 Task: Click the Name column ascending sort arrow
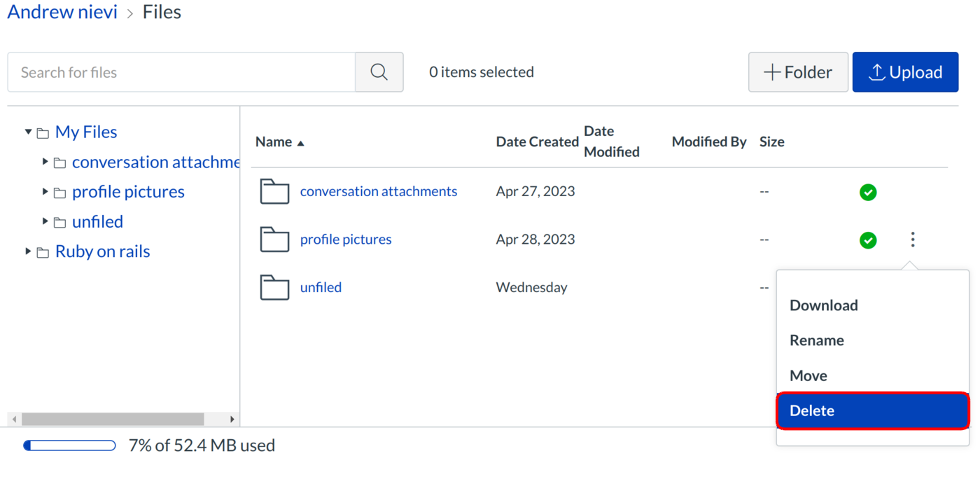[x=301, y=143]
